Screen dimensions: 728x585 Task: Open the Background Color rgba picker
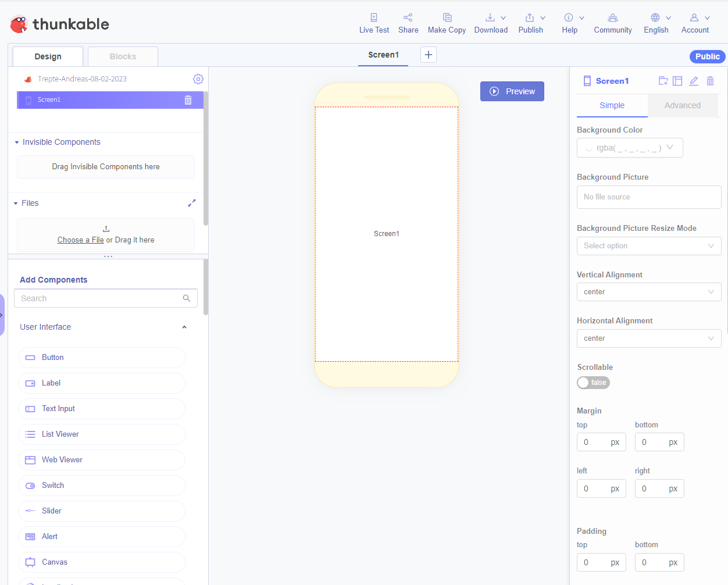click(630, 148)
